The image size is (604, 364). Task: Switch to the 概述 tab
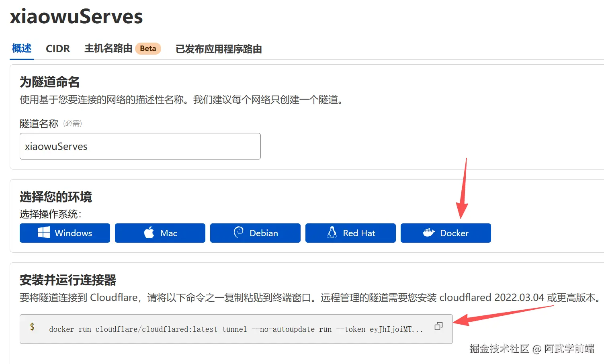[x=22, y=49]
